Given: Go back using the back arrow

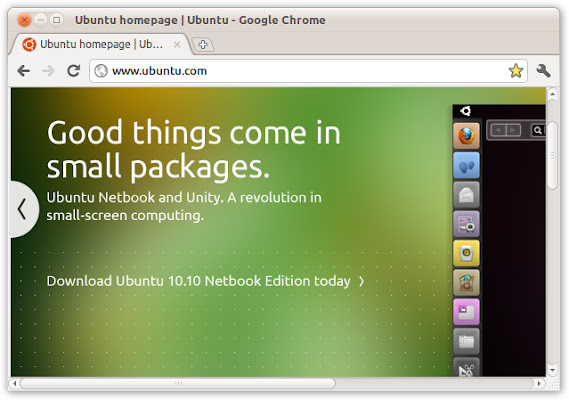Looking at the screenshot, I should coord(24,71).
